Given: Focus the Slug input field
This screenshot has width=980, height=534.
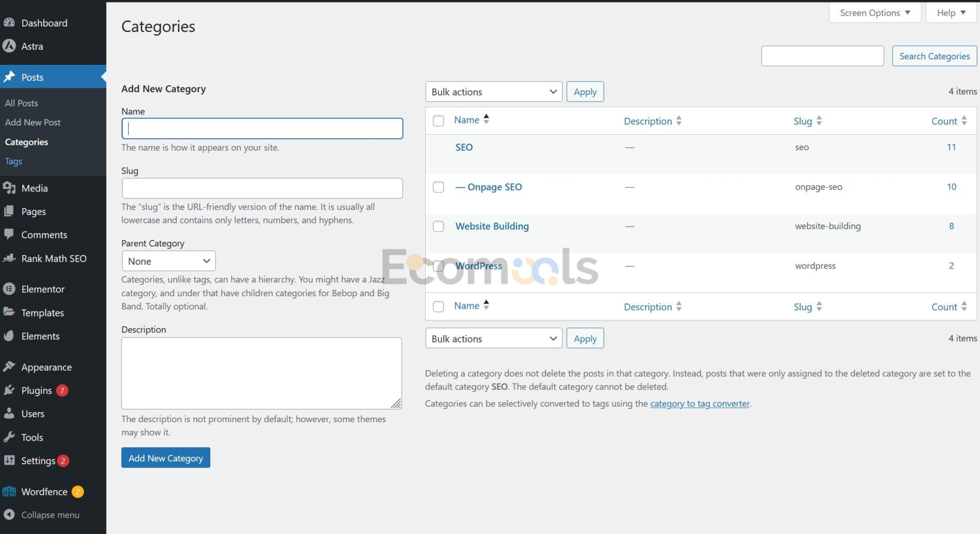Looking at the screenshot, I should [x=262, y=188].
